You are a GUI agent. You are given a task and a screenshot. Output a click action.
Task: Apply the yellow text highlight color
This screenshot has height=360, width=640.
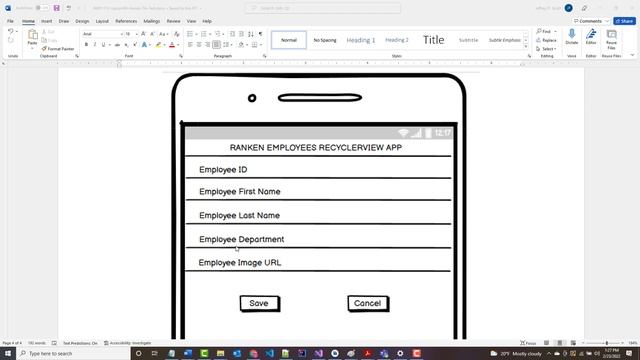click(158, 44)
